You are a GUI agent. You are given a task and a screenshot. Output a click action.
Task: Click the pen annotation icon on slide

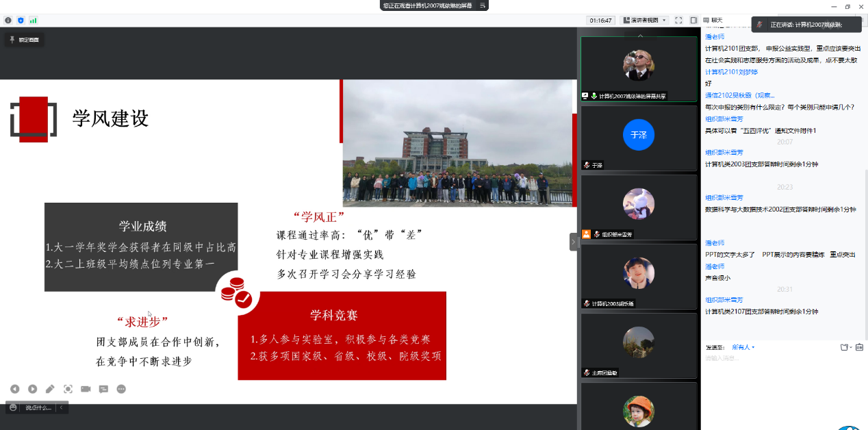50,389
